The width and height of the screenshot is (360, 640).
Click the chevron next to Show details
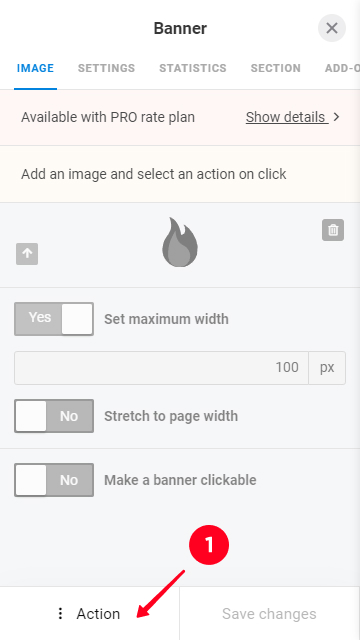tap(336, 117)
